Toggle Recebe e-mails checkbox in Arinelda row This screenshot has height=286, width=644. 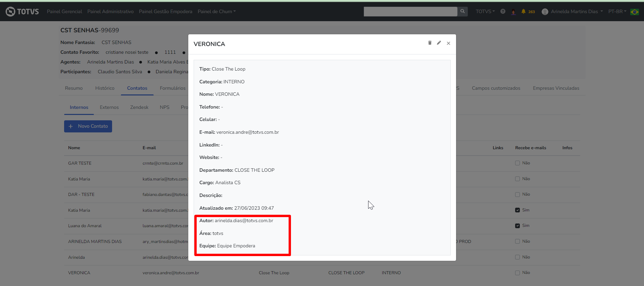coord(517,257)
